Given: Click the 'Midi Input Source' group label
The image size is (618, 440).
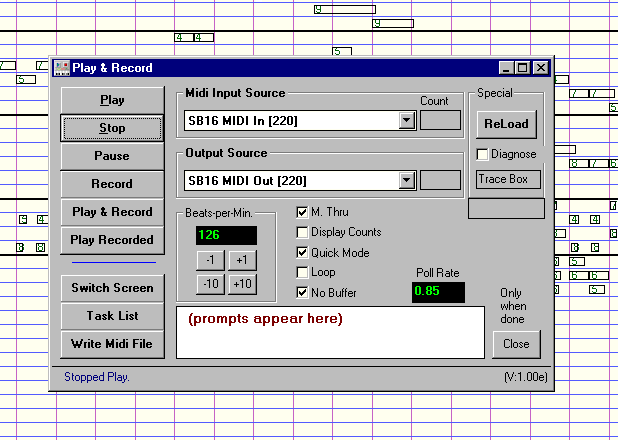Looking at the screenshot, I should 235,93.
